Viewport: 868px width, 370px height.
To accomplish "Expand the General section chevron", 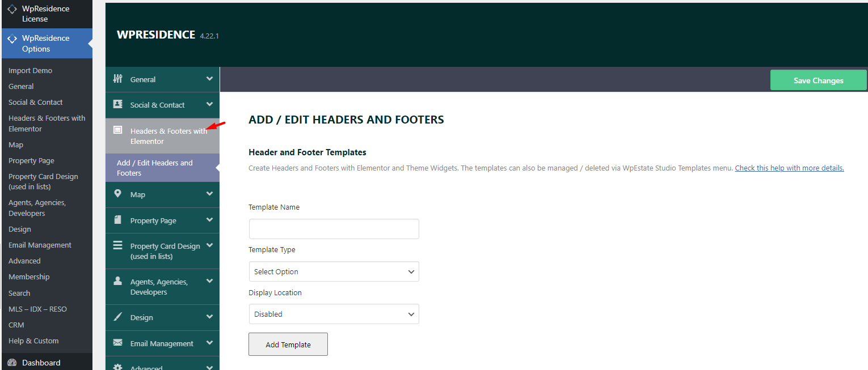I will (x=209, y=79).
